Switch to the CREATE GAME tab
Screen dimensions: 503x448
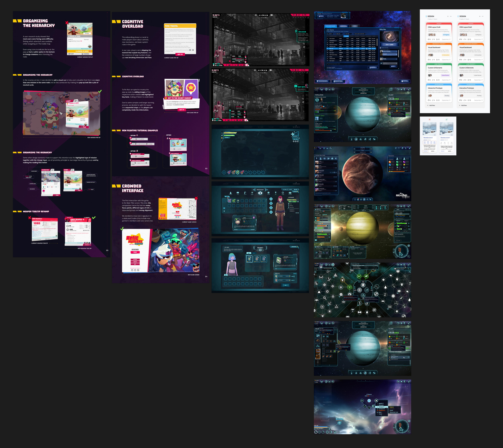[343, 26]
